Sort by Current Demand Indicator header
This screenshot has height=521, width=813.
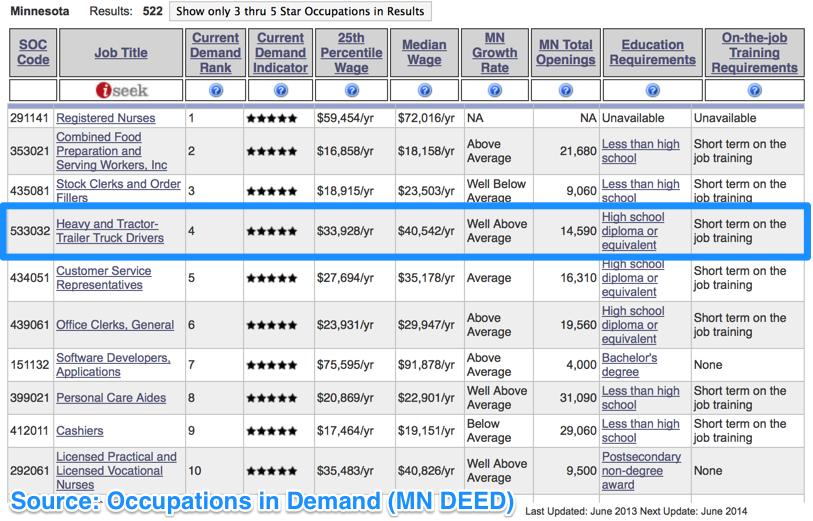tap(281, 52)
